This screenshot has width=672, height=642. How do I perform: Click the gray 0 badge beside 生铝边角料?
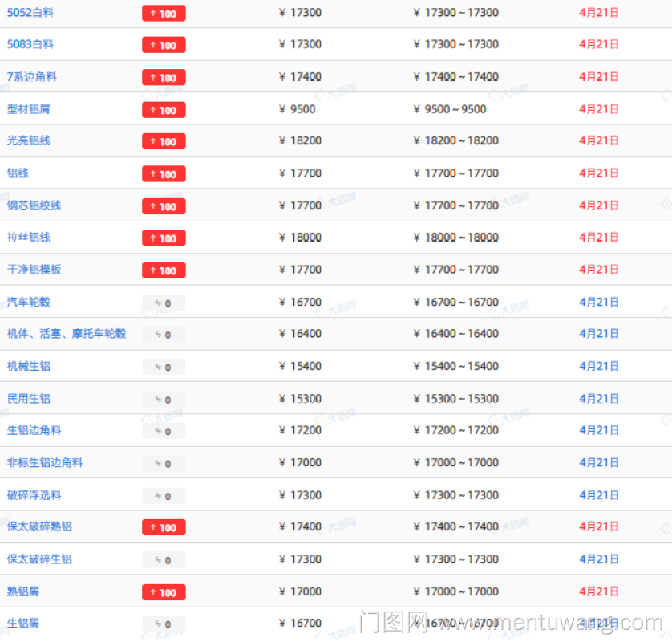point(164,431)
